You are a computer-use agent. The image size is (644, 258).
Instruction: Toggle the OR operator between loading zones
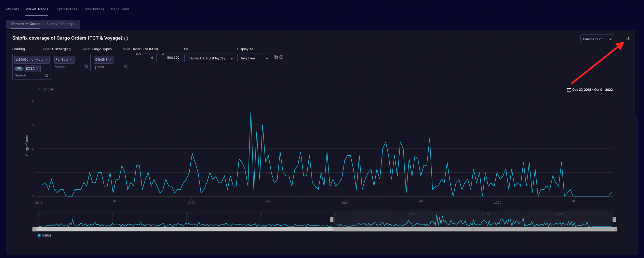[19, 69]
